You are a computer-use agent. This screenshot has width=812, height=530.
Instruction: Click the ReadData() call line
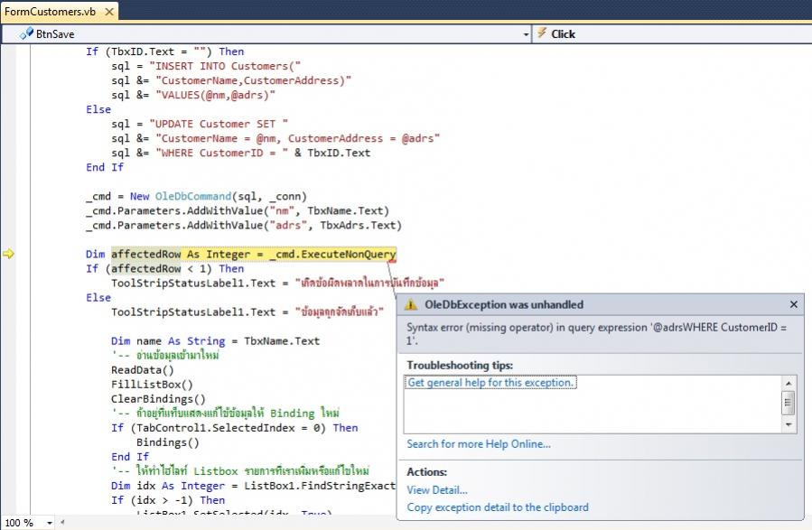[143, 370]
